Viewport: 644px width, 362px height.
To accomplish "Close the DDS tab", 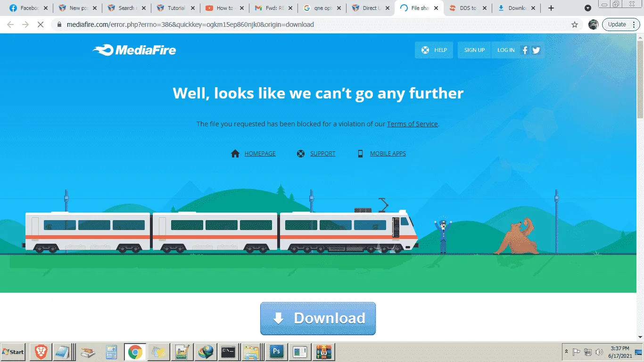I will (484, 8).
